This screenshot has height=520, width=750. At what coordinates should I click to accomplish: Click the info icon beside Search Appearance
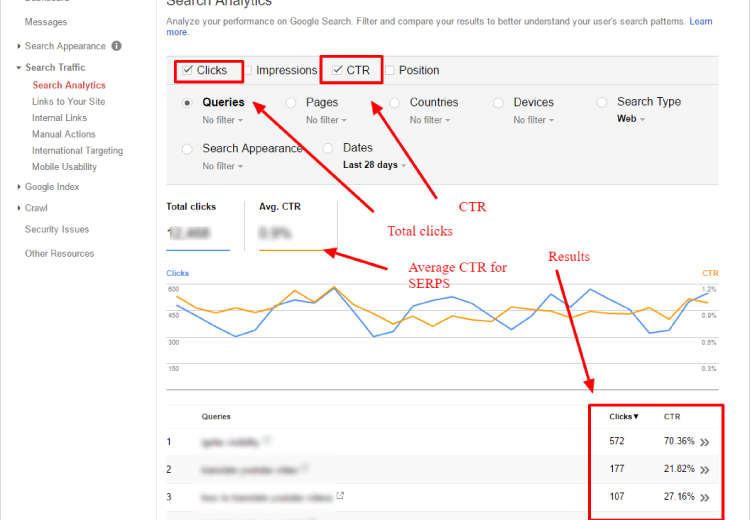117,46
